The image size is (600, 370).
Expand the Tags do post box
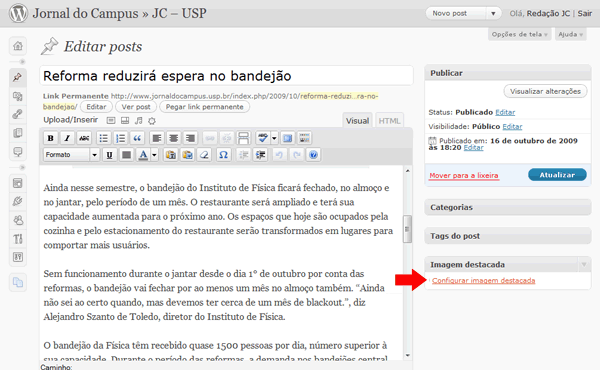[508, 236]
